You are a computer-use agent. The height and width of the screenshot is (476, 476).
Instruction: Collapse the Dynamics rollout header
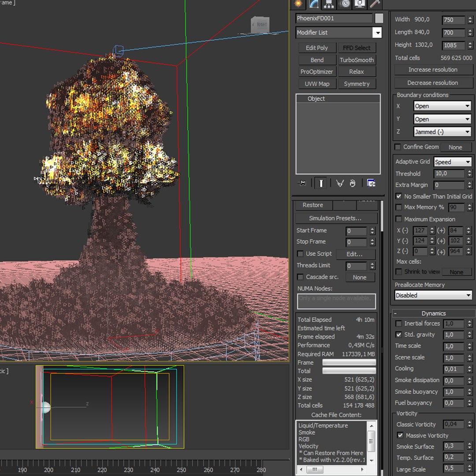point(434,313)
